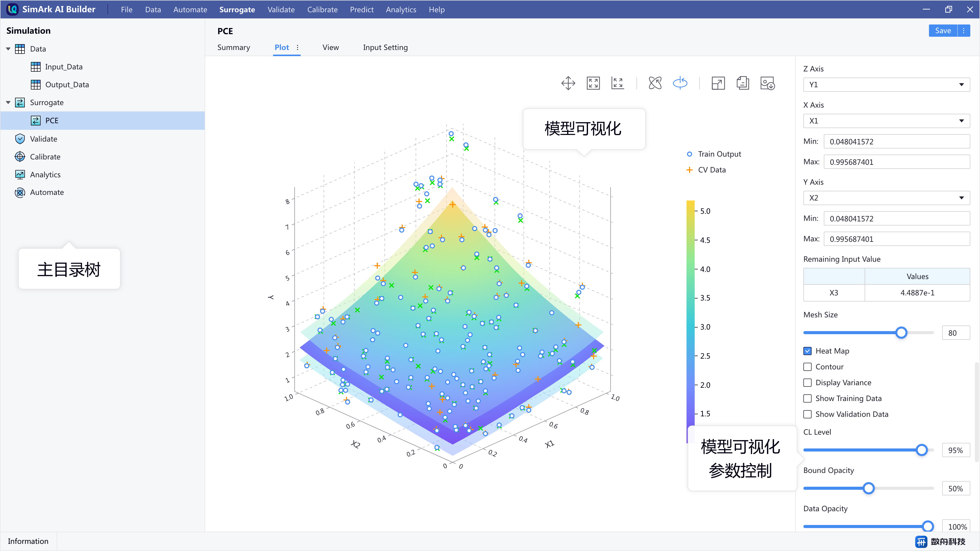Collapse the Surrogate tree node arrow
This screenshot has width=980, height=551.
click(x=8, y=102)
